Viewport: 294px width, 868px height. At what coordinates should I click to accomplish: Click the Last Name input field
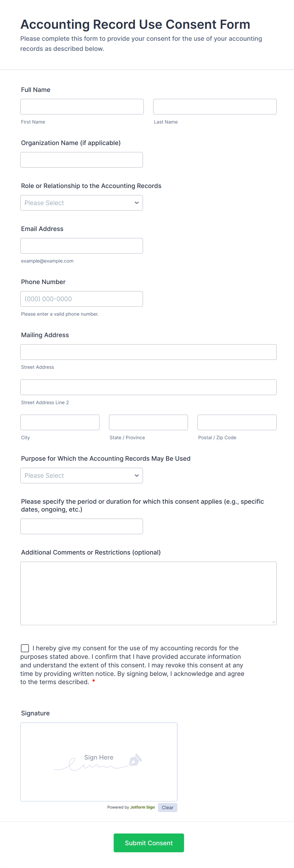point(214,106)
